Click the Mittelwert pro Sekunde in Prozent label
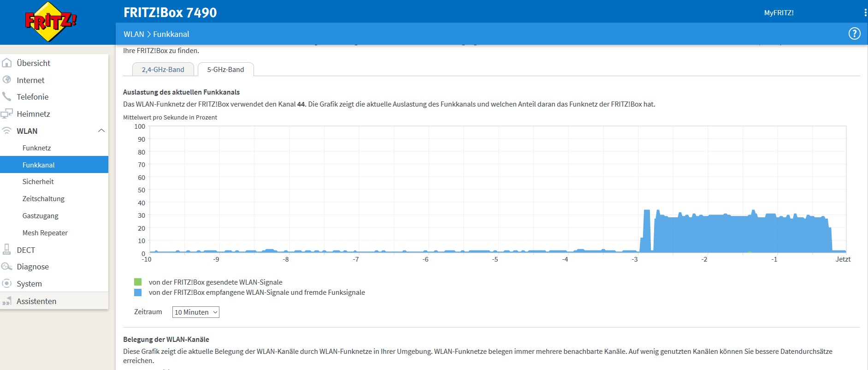Image resolution: width=868 pixels, height=370 pixels. 170,117
